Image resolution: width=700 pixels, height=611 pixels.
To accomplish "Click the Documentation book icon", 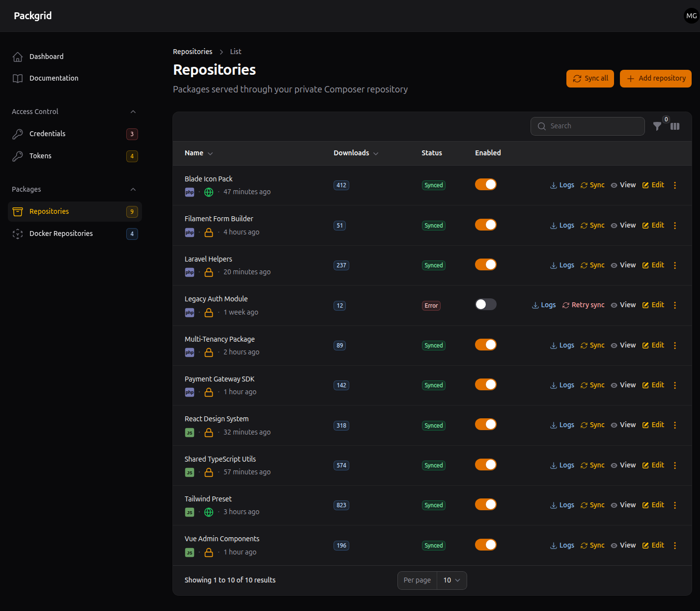I will click(x=18, y=78).
